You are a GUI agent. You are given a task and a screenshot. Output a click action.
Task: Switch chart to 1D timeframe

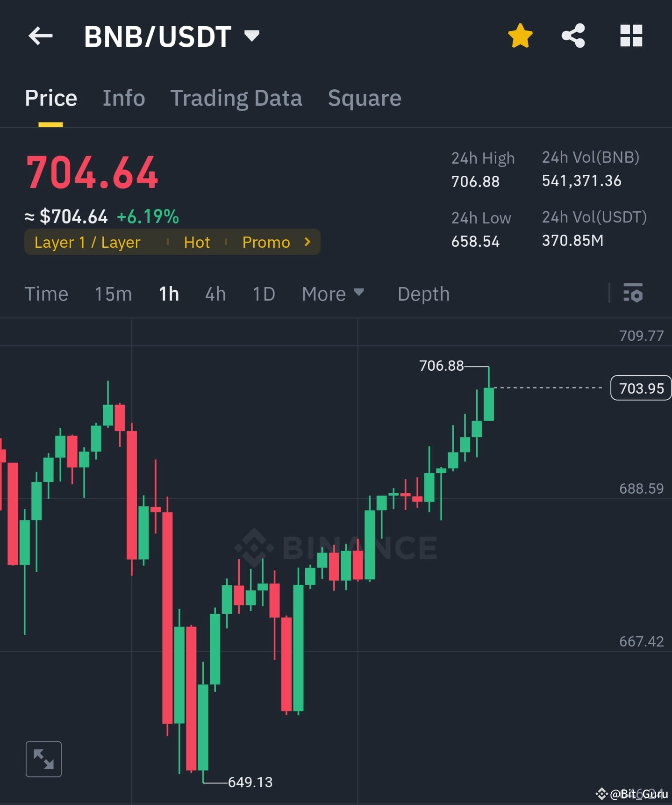(x=263, y=294)
